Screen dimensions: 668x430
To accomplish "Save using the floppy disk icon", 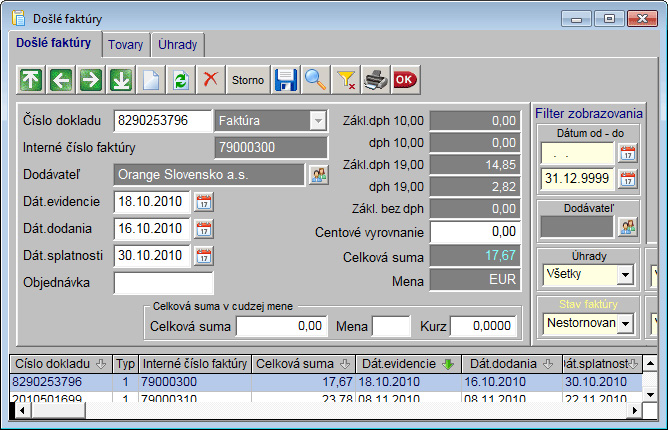I will coord(287,78).
